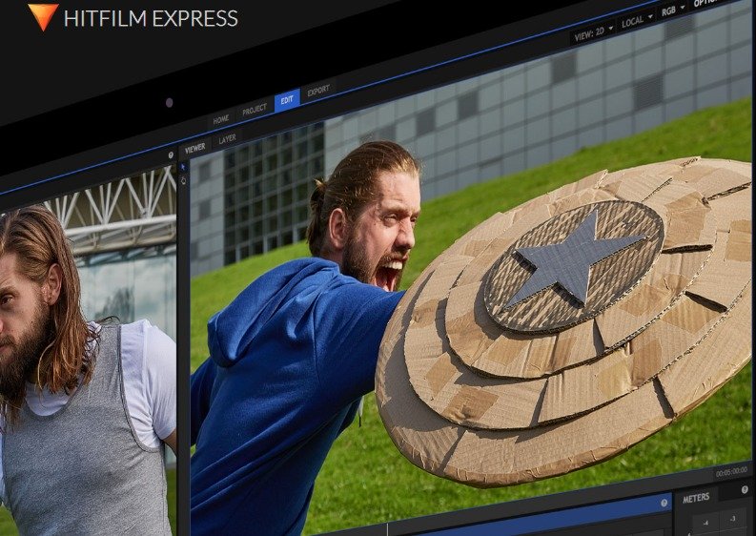Open the LOCAL coordinate dropdown
This screenshot has width=756, height=536.
(x=636, y=20)
